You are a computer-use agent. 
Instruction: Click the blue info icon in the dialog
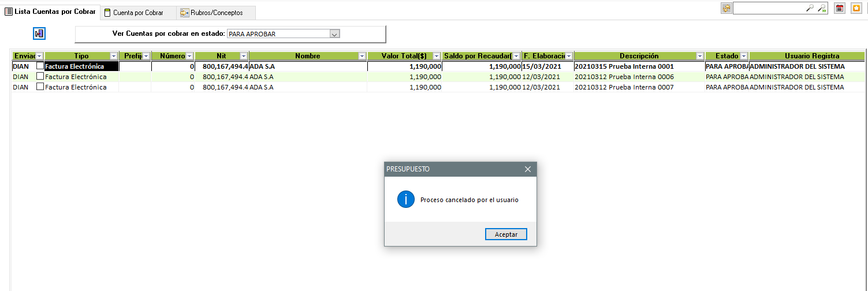click(x=406, y=200)
